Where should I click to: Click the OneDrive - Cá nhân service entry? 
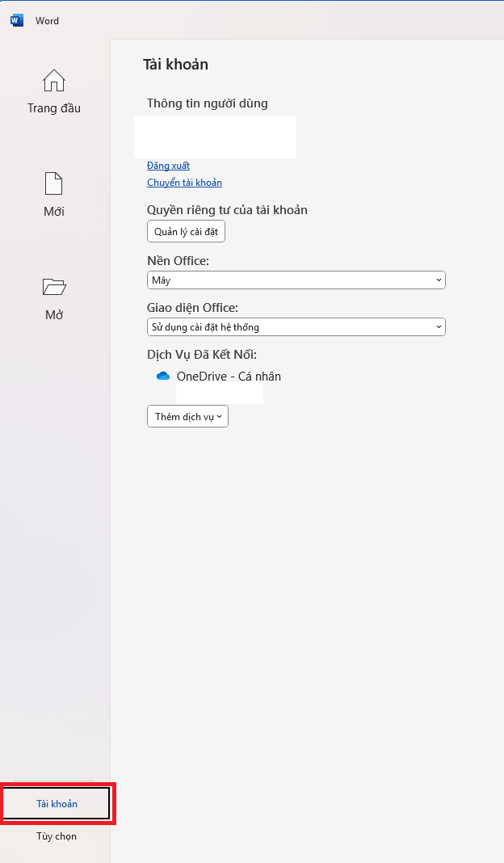[x=229, y=377]
